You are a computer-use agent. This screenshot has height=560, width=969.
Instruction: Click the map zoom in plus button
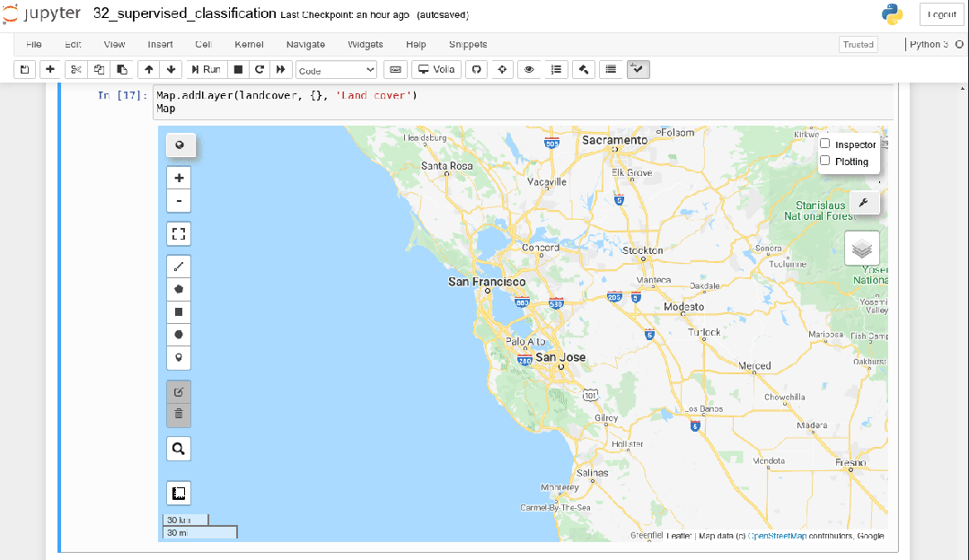(x=179, y=178)
